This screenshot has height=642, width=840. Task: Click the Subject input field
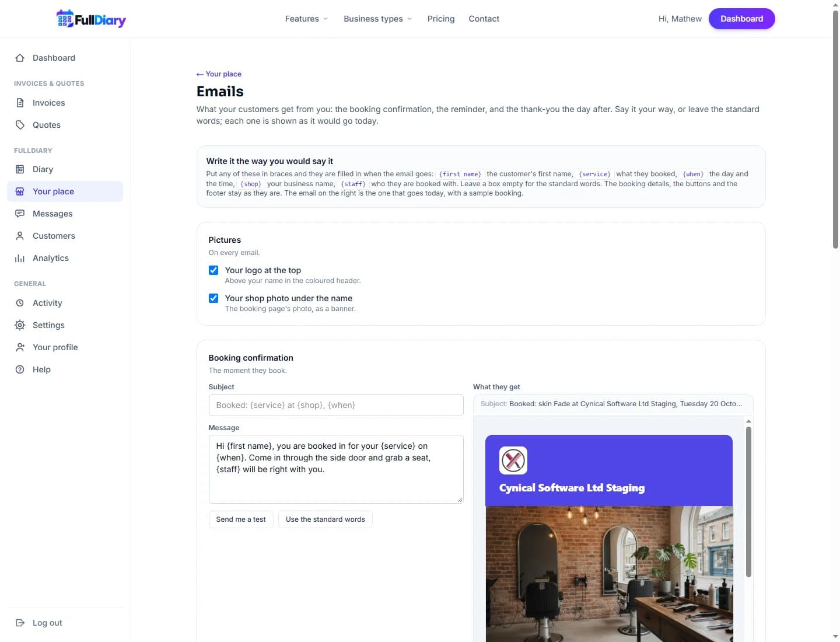tap(336, 405)
